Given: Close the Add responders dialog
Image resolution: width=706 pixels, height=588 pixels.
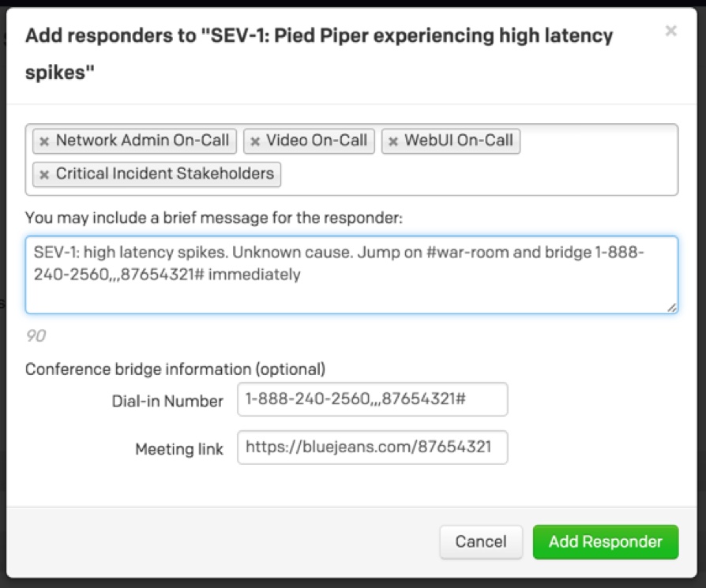Looking at the screenshot, I should click(x=670, y=32).
